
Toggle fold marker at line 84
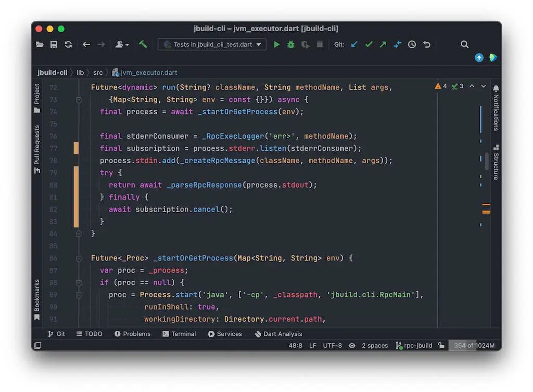click(x=79, y=234)
